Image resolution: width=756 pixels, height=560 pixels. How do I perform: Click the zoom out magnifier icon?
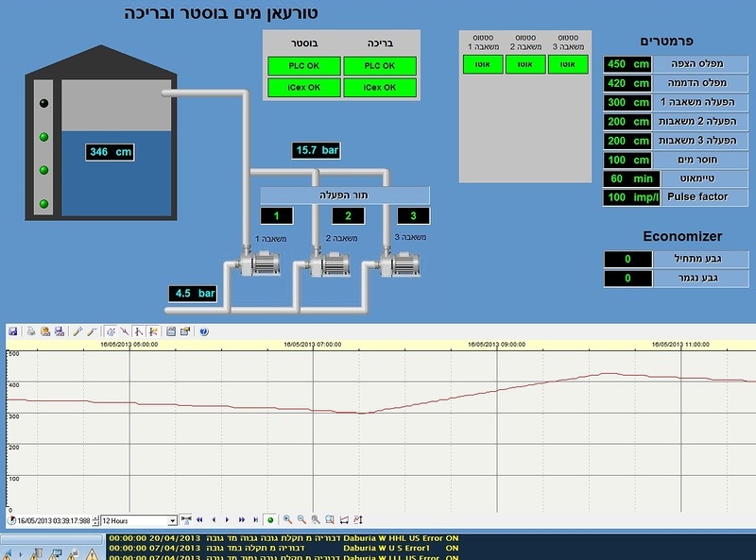click(x=301, y=519)
